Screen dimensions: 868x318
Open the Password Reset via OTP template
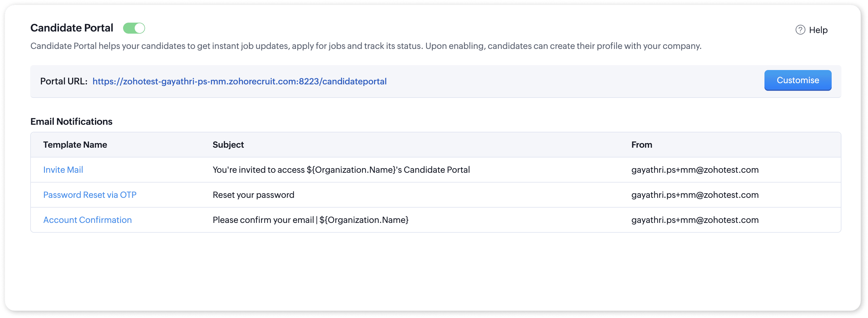pos(89,195)
